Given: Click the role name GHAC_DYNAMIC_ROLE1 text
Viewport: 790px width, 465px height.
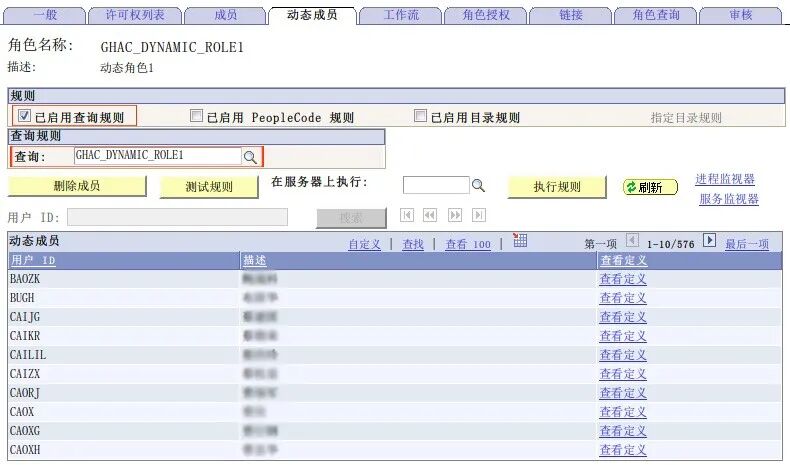Looking at the screenshot, I should [x=172, y=47].
